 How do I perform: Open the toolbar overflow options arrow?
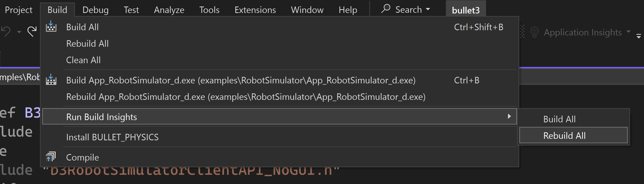point(639,36)
